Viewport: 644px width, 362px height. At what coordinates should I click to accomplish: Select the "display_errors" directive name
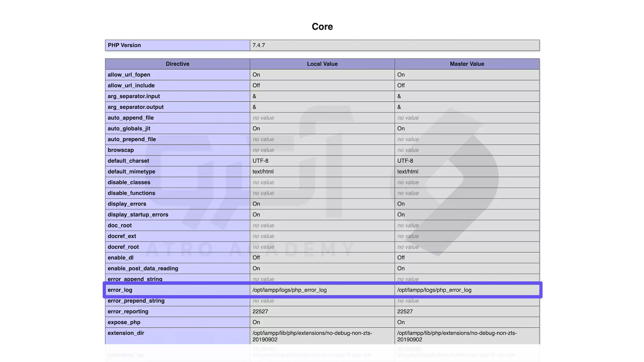(127, 204)
